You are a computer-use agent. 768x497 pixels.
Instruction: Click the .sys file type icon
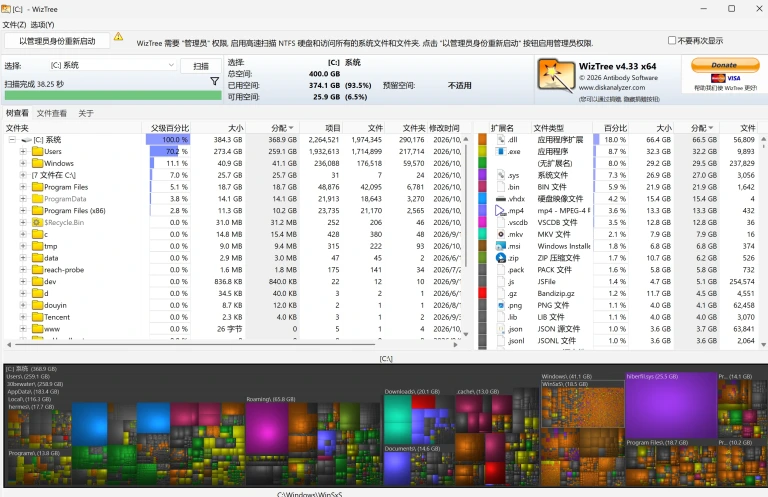tap(501, 175)
